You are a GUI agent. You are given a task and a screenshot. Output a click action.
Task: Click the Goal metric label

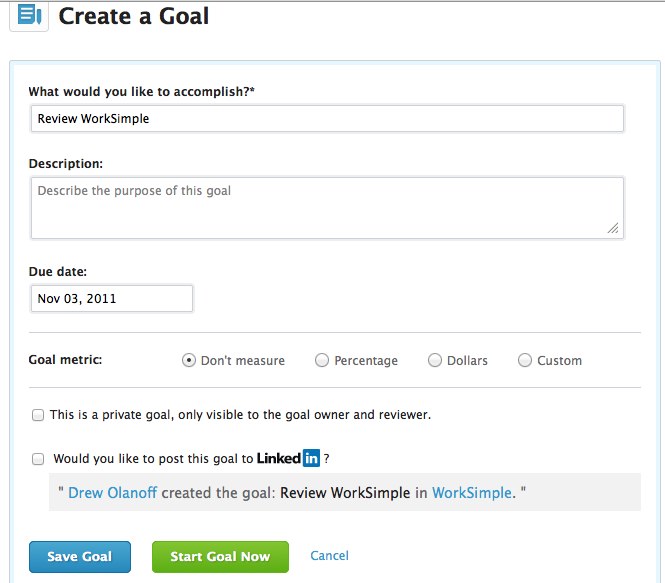click(x=65, y=360)
